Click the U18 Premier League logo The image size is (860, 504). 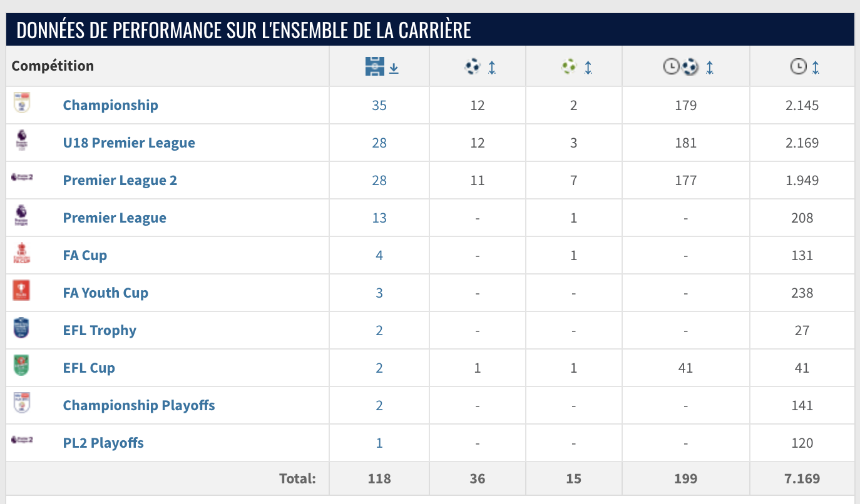[x=21, y=141]
